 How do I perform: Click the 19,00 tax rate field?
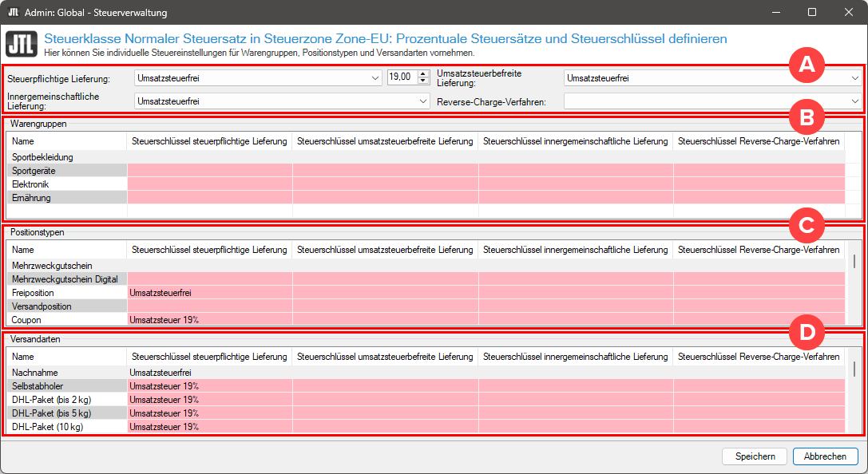coord(401,77)
